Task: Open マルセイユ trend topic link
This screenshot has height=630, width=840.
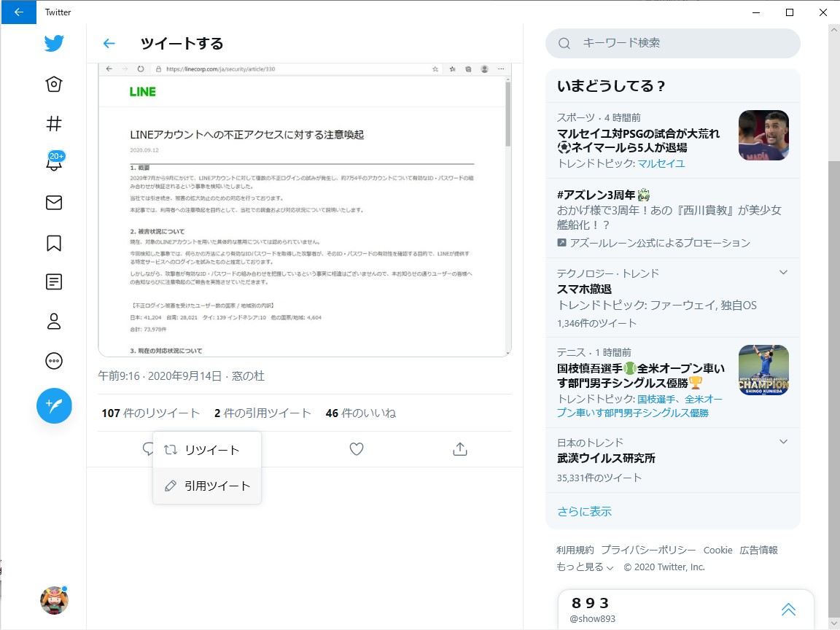Action: pyautogui.click(x=661, y=163)
